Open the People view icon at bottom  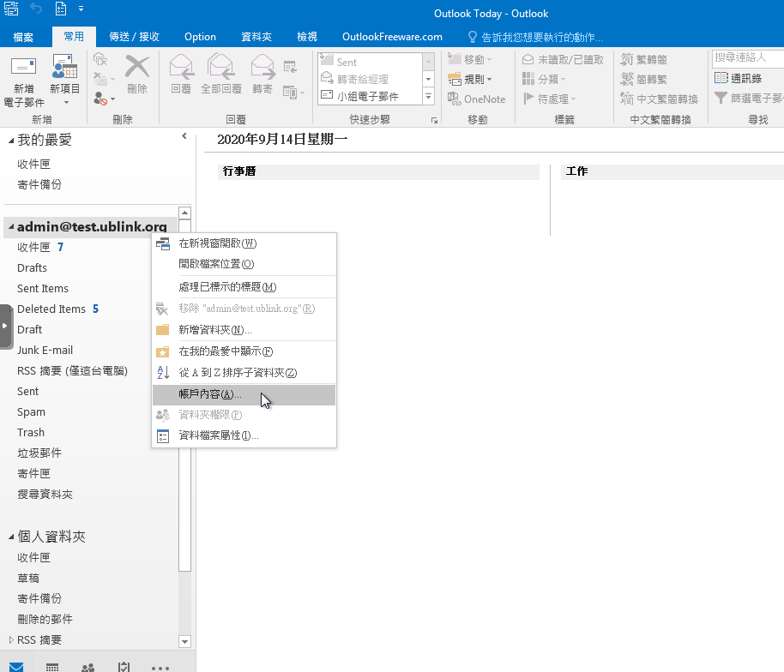[87, 667]
